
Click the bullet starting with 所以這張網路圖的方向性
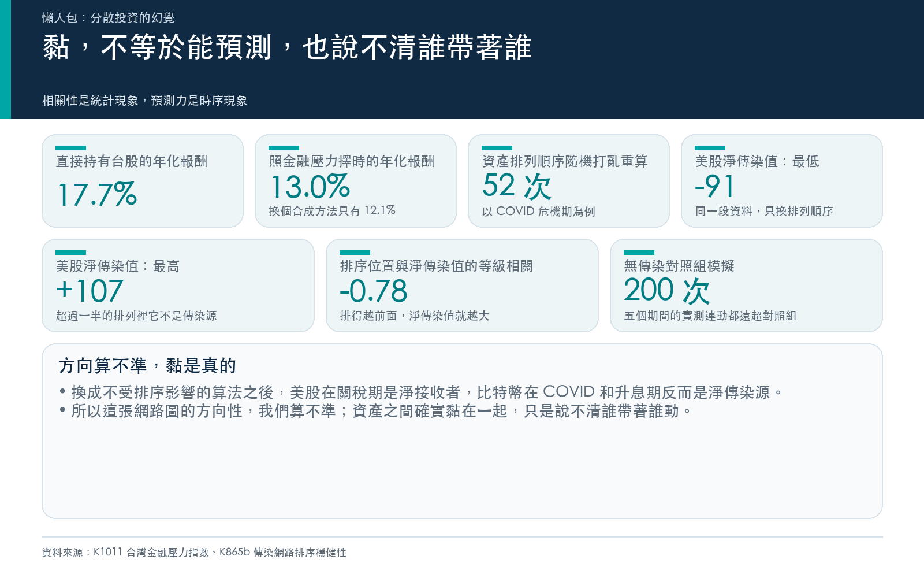click(x=375, y=411)
